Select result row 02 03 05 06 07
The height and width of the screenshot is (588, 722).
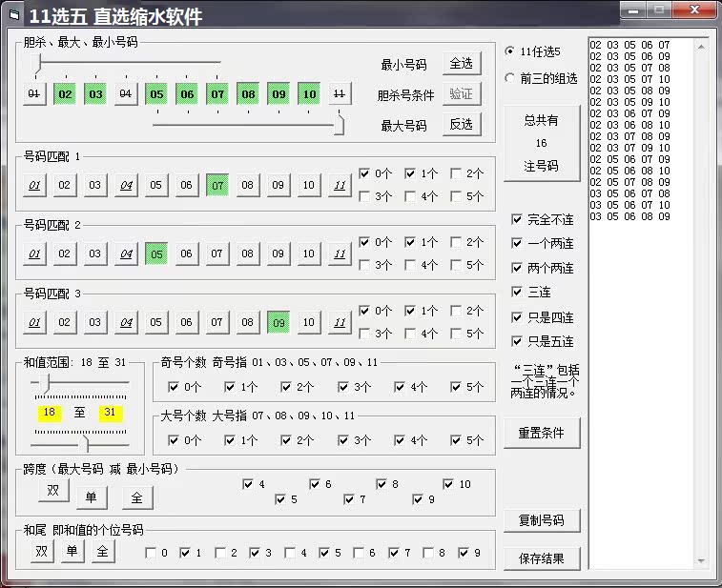click(629, 45)
